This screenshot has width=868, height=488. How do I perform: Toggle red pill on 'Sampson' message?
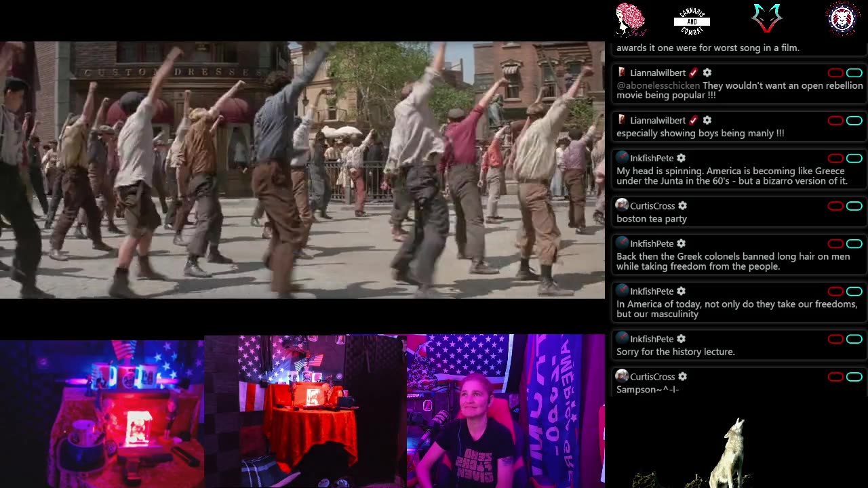835,377
